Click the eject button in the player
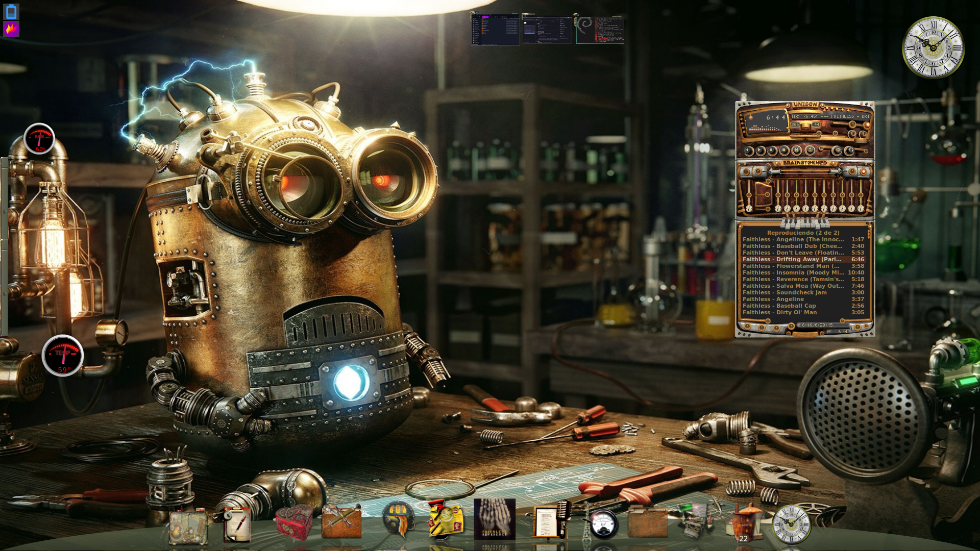Image resolution: width=980 pixels, height=551 pixels. point(810,149)
